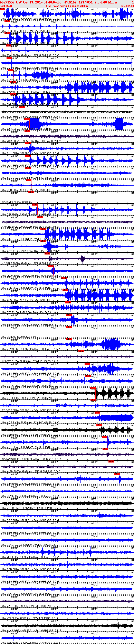Select the UW MDW EHZ trace label

pyautogui.click(x=31, y=80)
